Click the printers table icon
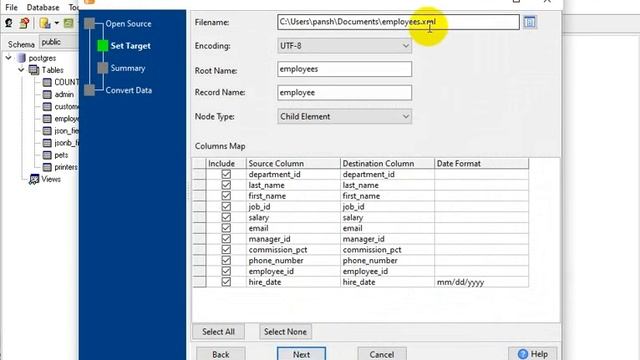 click(x=47, y=167)
